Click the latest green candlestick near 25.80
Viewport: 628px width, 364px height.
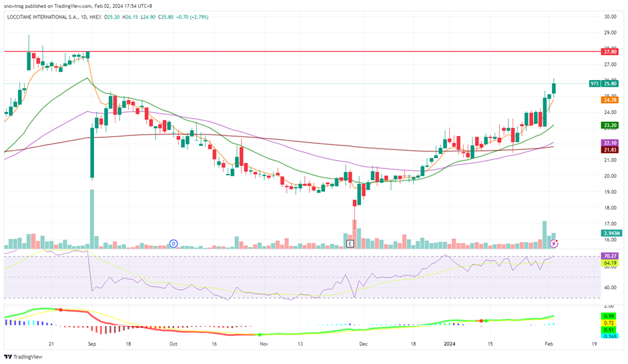tap(554, 88)
